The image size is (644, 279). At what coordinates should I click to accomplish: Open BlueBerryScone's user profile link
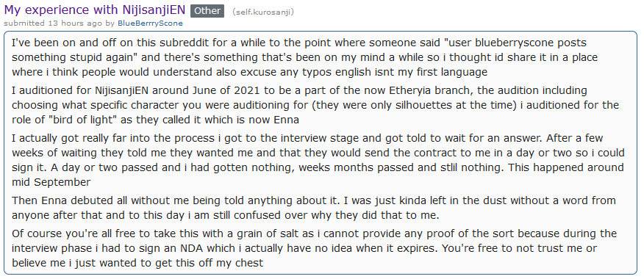click(x=150, y=23)
